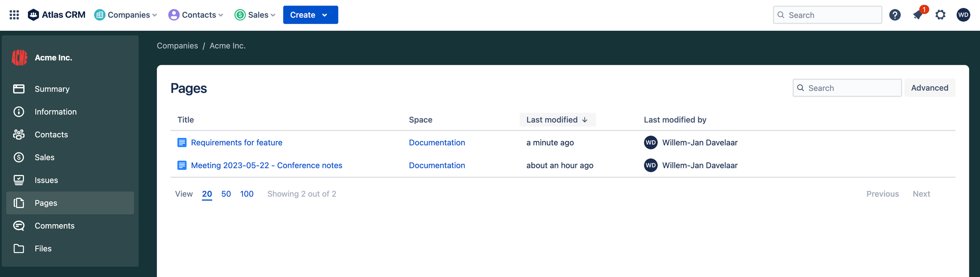
Task: Click the Advanced search button
Action: pos(929,88)
